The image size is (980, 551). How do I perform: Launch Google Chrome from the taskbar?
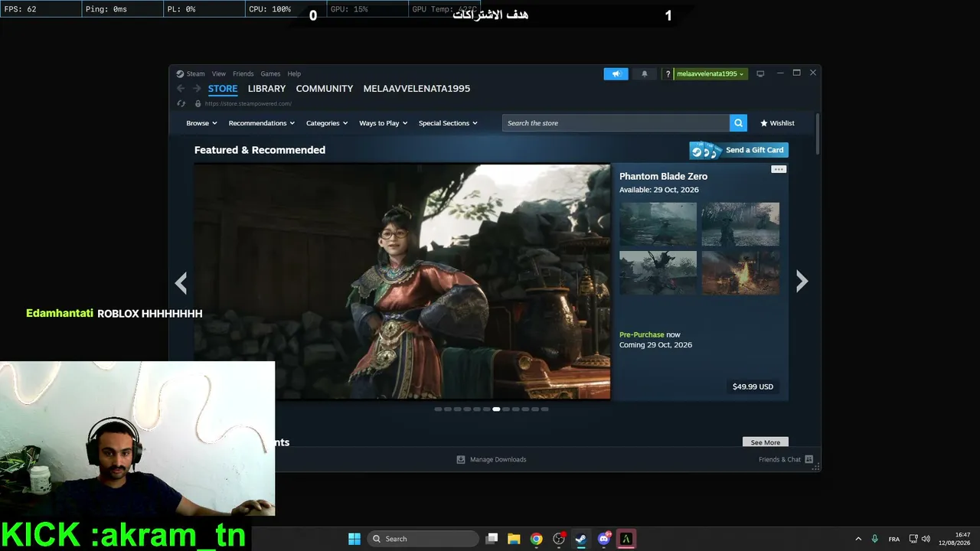click(537, 539)
